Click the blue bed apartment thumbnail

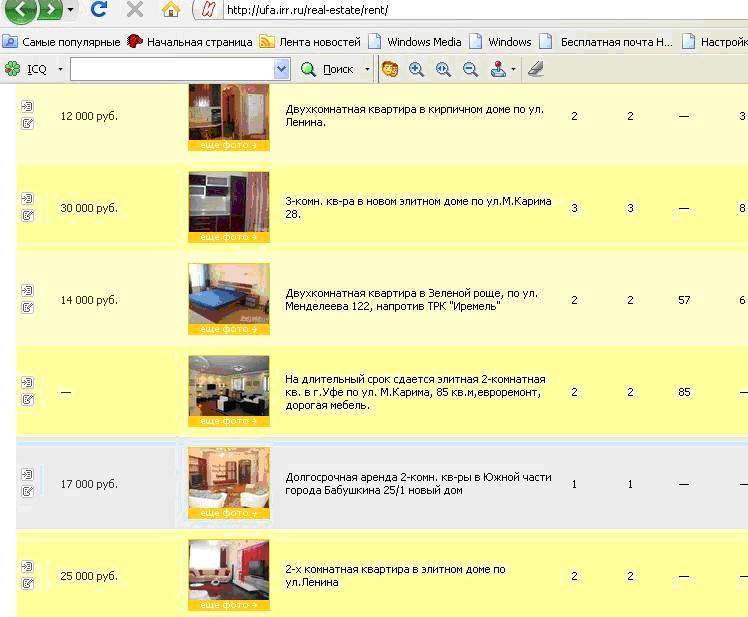pos(229,293)
